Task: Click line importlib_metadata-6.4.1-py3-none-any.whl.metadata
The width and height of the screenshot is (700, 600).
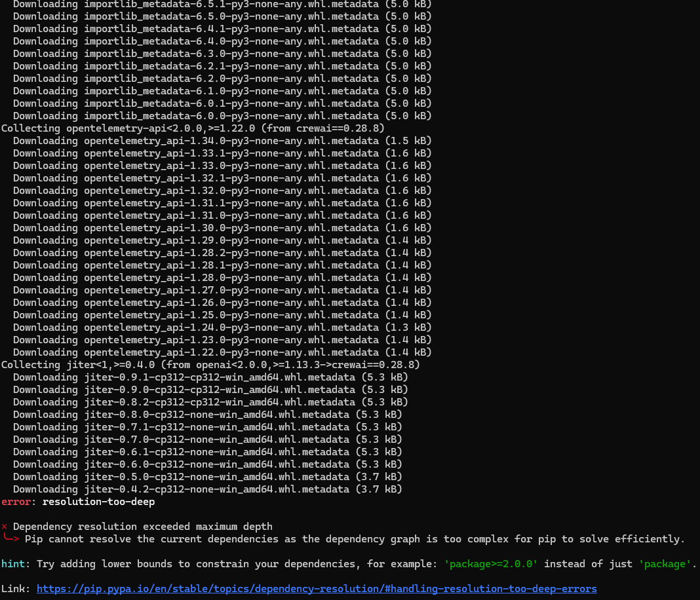Action: [x=222, y=29]
